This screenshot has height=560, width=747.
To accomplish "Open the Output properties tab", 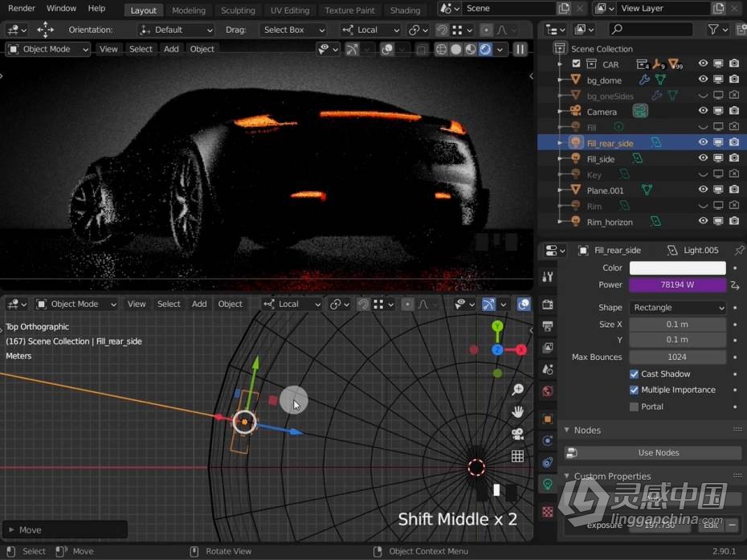I will click(x=547, y=326).
